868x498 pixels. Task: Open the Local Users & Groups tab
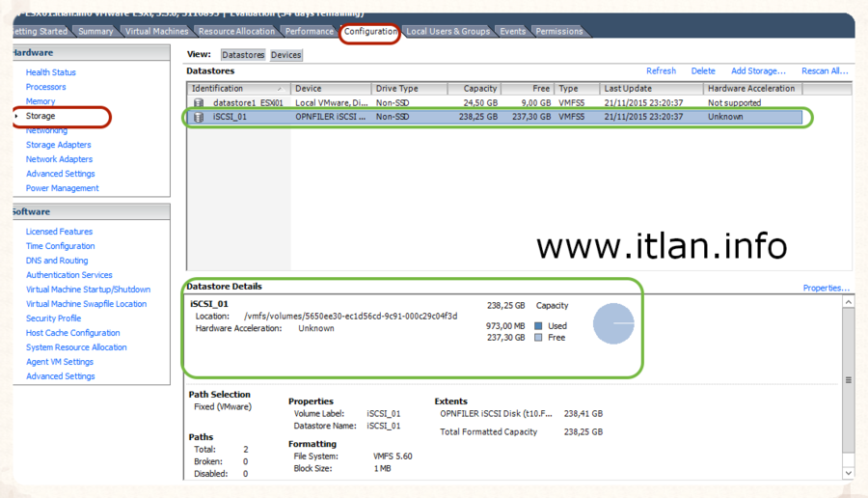448,32
